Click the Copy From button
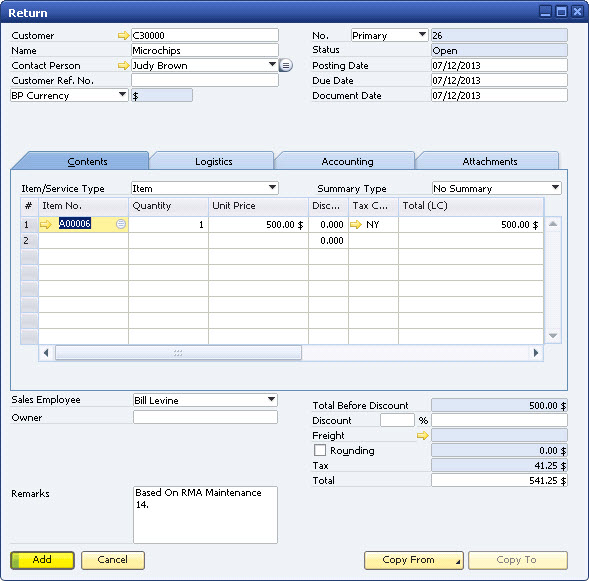Image resolution: width=589 pixels, height=581 pixels. tap(414, 560)
